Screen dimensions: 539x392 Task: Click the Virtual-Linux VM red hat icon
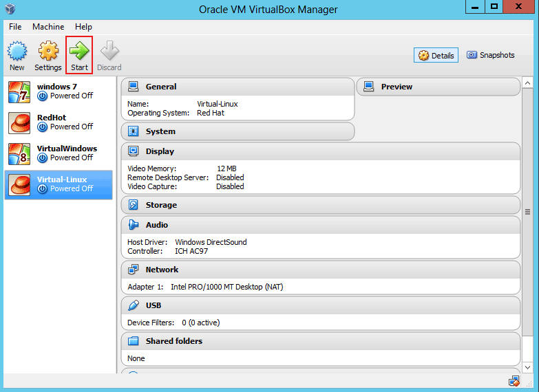[19, 185]
